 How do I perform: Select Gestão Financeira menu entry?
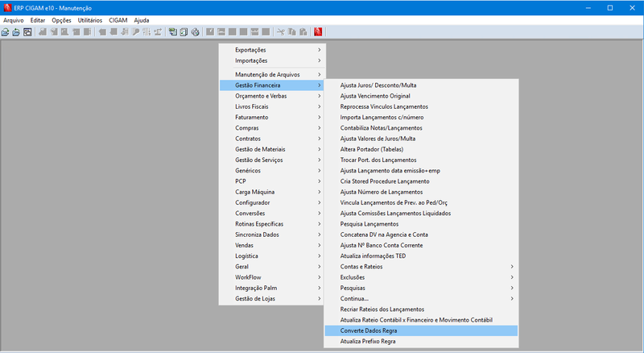(272, 85)
